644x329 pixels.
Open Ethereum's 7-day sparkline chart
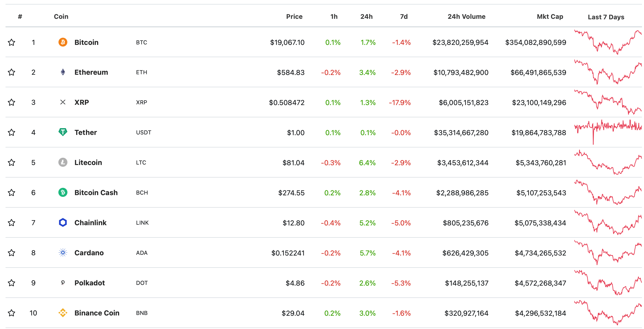click(608, 72)
